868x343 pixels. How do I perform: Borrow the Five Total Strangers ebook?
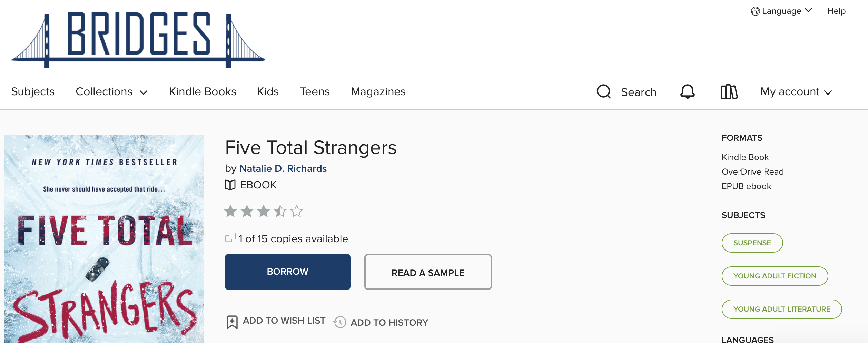(288, 272)
